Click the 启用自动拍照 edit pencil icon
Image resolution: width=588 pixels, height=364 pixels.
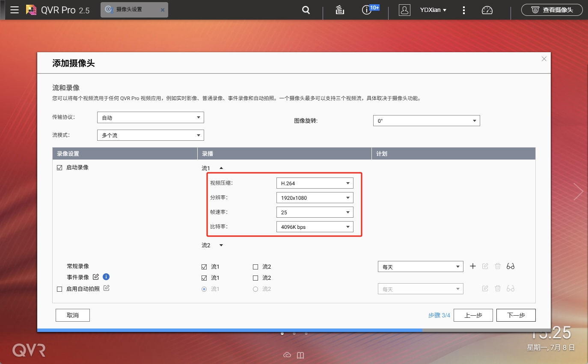107,288
